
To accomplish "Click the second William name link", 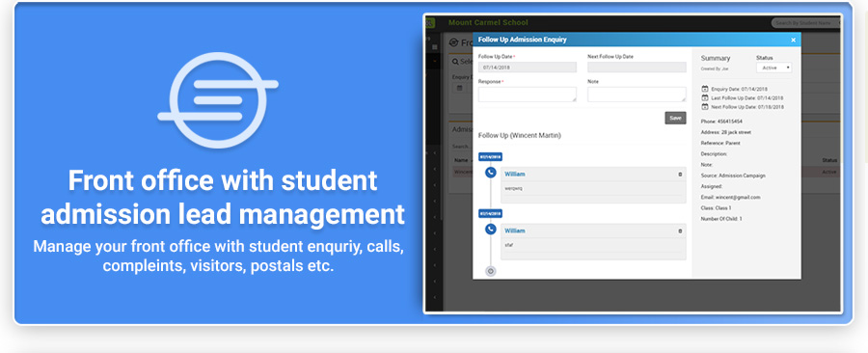I will pyautogui.click(x=515, y=231).
